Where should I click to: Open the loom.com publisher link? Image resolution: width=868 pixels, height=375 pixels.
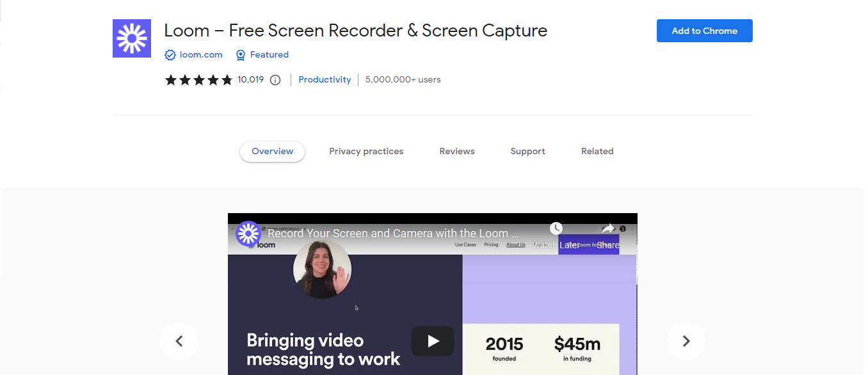[201, 55]
